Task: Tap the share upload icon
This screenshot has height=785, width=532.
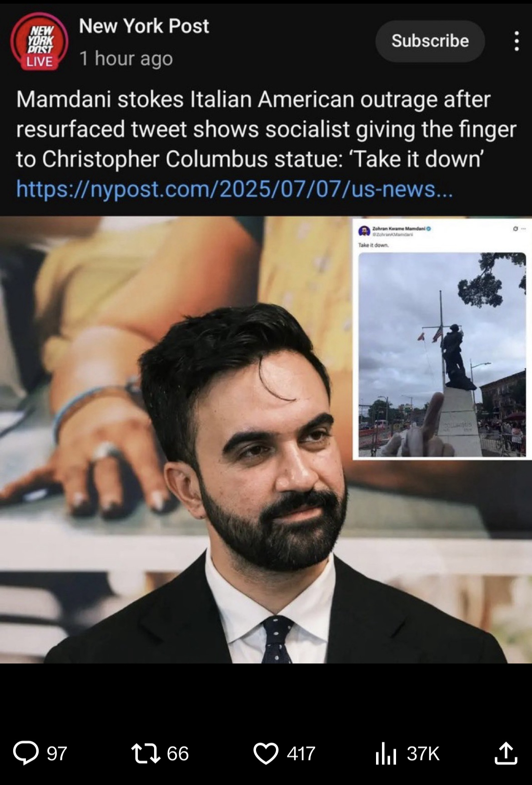Action: point(506,753)
